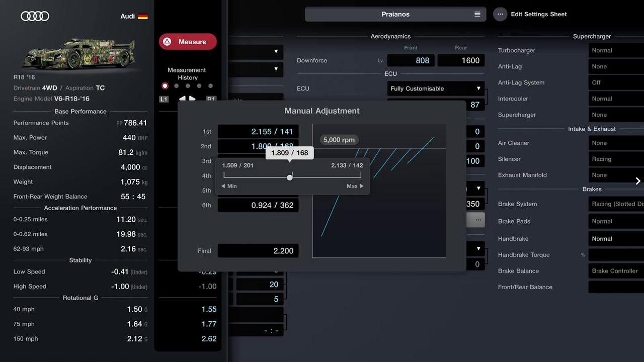This screenshot has height=362, width=644.
Task: Adjust the Rear downforce value 1600
Action: pyautogui.click(x=461, y=60)
